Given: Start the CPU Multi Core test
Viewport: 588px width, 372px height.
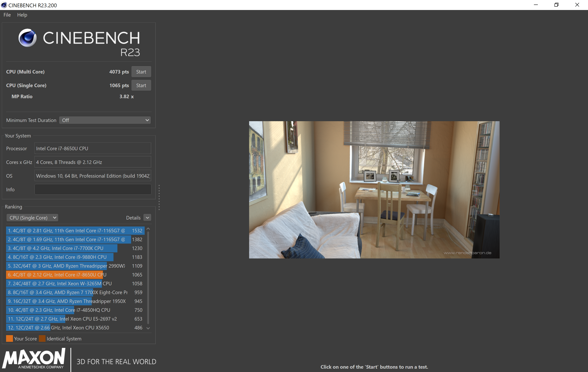Looking at the screenshot, I should click(x=141, y=72).
